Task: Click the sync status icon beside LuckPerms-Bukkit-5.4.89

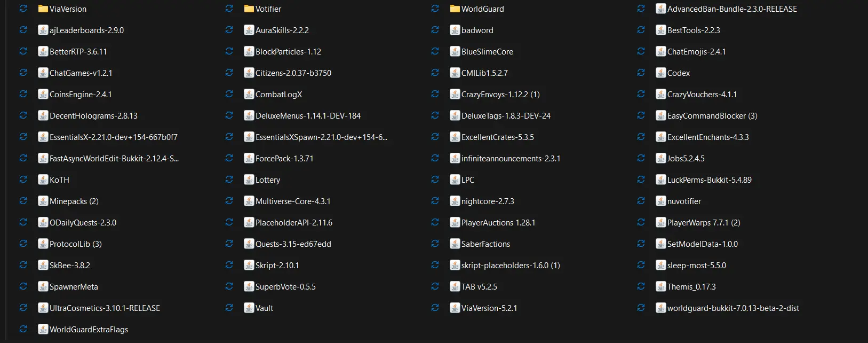Action: point(641,180)
